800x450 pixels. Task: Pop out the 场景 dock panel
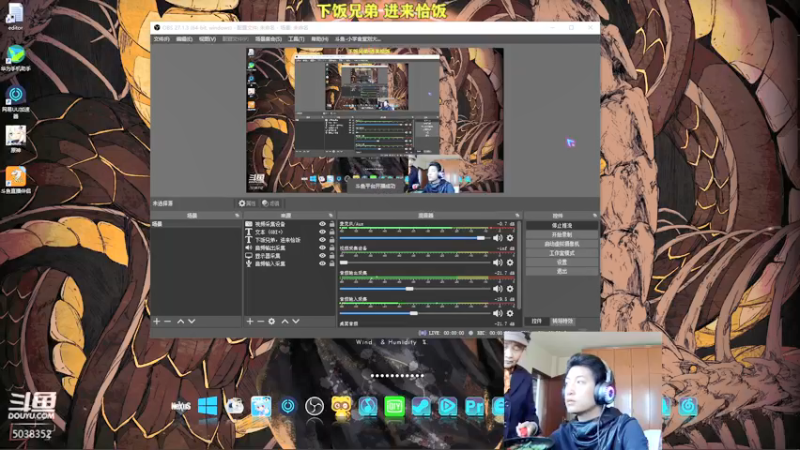tap(237, 216)
